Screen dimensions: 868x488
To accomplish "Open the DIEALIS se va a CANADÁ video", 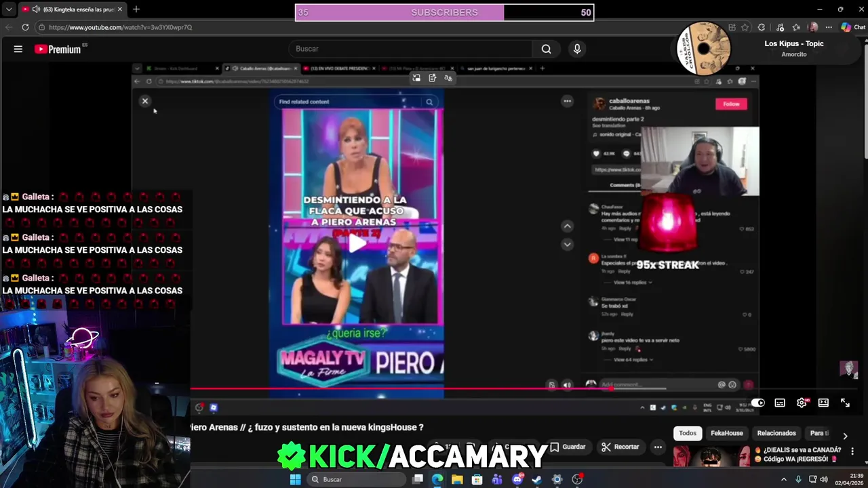I will click(x=802, y=454).
